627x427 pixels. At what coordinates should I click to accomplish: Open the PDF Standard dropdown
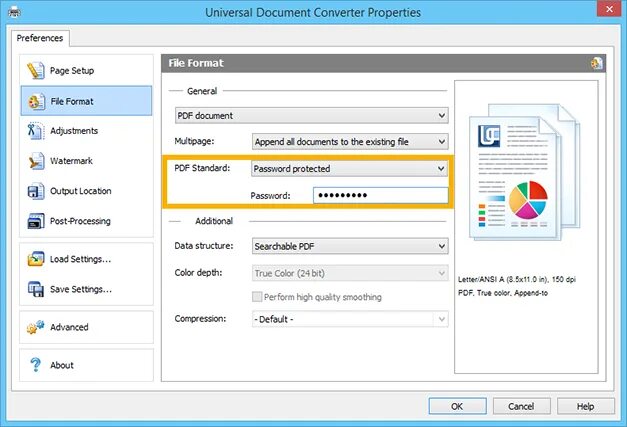pos(350,169)
